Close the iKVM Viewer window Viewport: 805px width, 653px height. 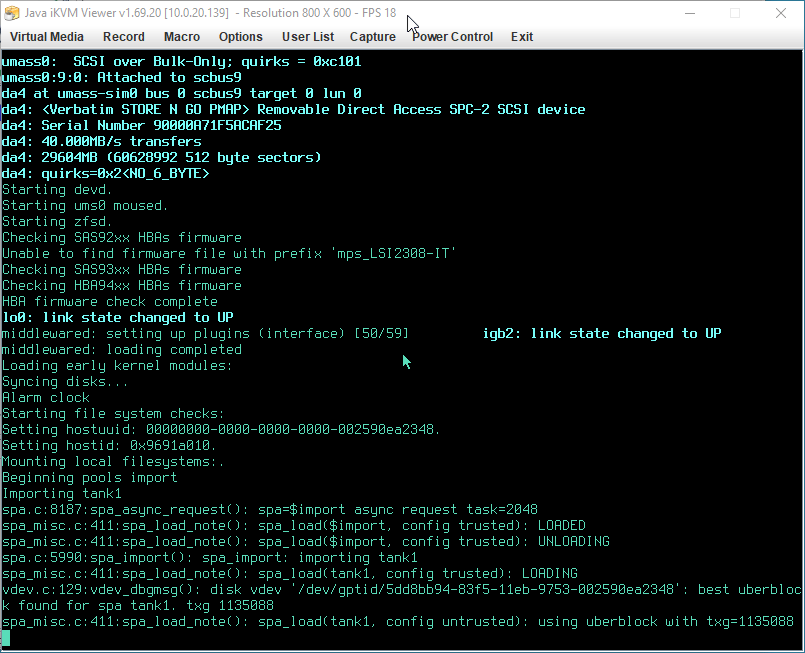pyautogui.click(x=781, y=13)
